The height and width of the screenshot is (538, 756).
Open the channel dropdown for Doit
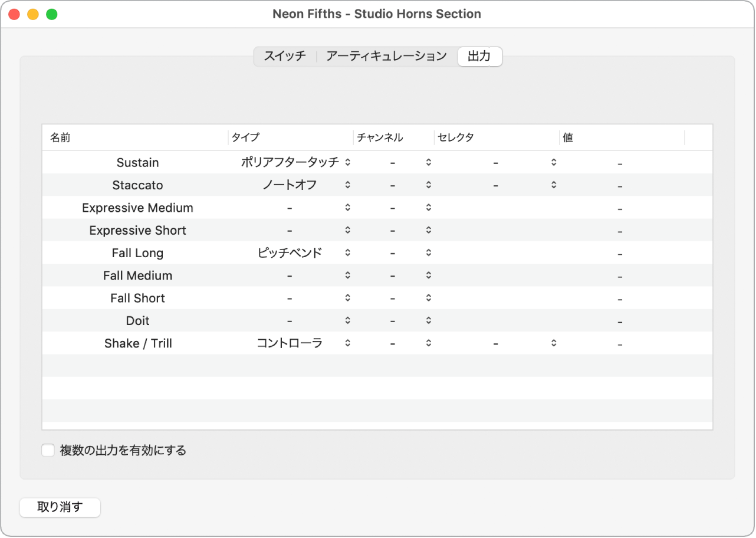428,320
